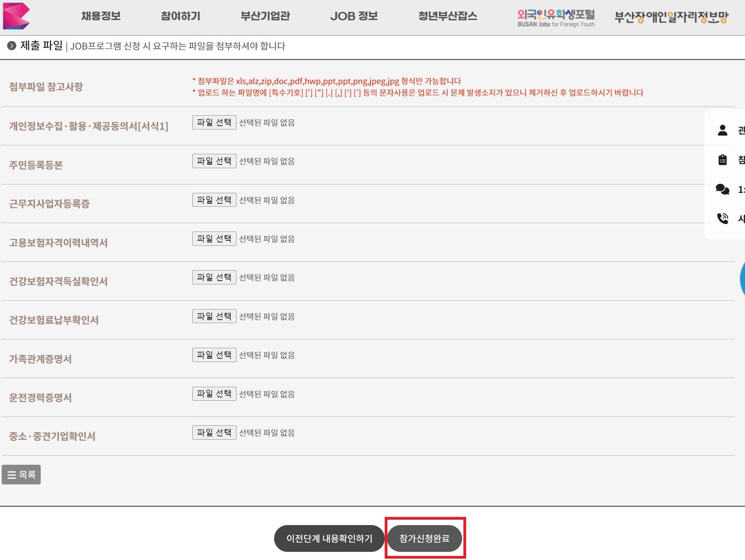Screen dimensions: 745x560
Task: Choose file for 개인정보수집·활용·제공동의서
Action: (x=214, y=122)
